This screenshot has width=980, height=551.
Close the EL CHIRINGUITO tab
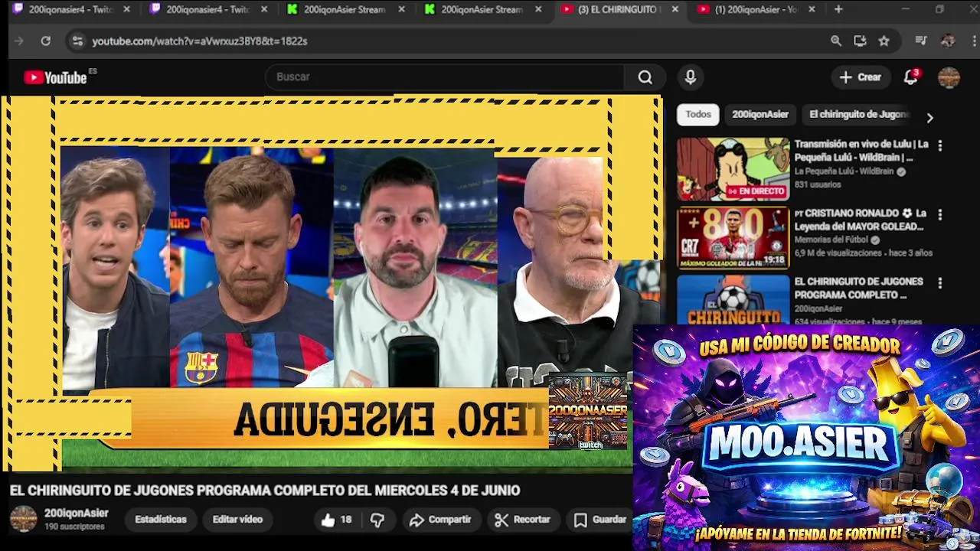pyautogui.click(x=675, y=9)
